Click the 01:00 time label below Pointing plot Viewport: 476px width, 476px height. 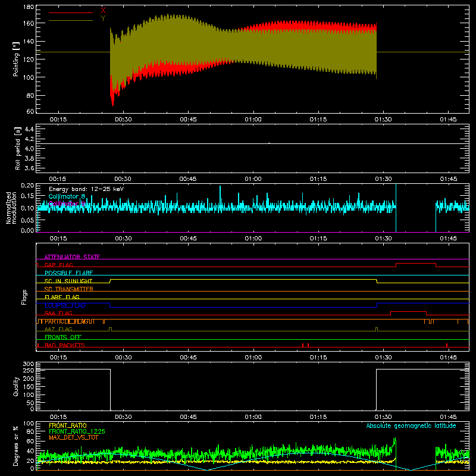[253, 120]
